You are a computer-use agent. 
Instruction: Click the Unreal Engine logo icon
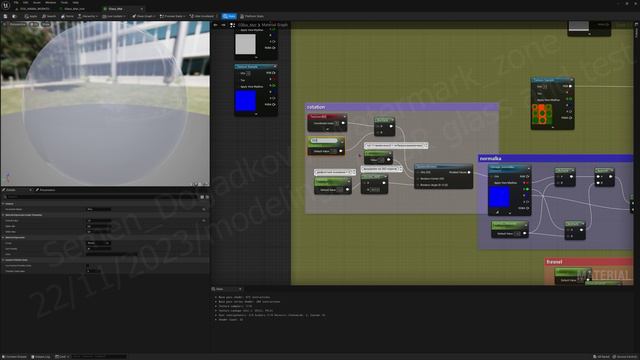click(5, 4)
